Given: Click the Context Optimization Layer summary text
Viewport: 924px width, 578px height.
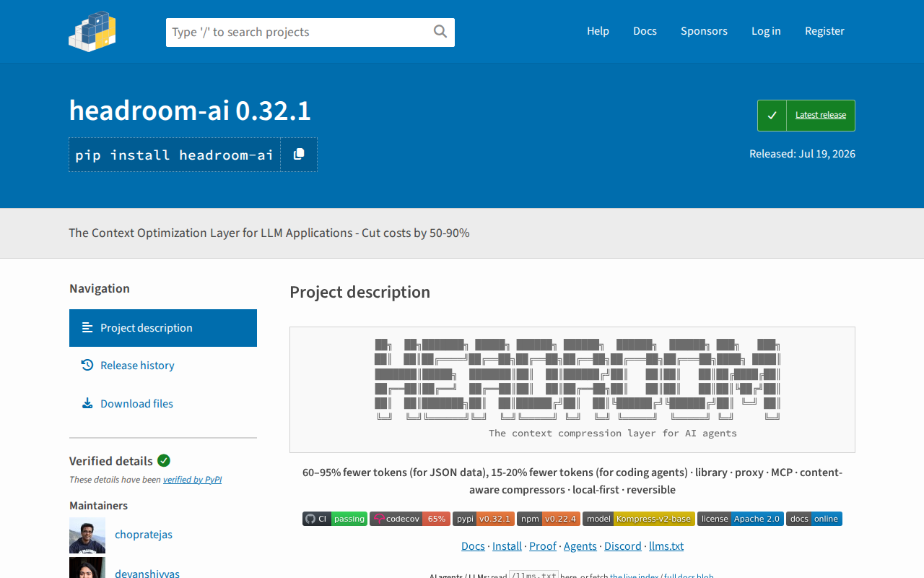Looking at the screenshot, I should coord(269,233).
